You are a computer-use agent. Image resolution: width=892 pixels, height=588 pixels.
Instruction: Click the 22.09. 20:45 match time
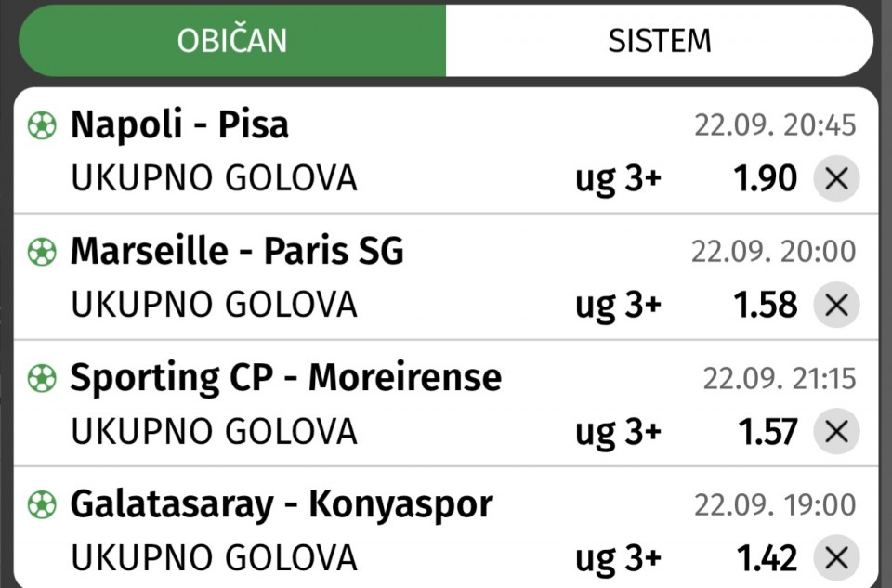point(775,125)
